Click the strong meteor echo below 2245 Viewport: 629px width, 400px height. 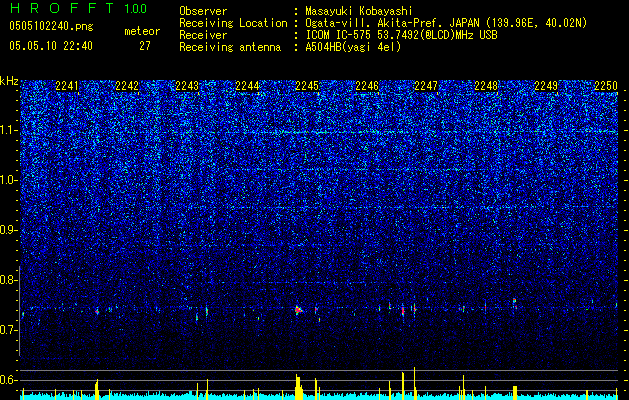[298, 310]
